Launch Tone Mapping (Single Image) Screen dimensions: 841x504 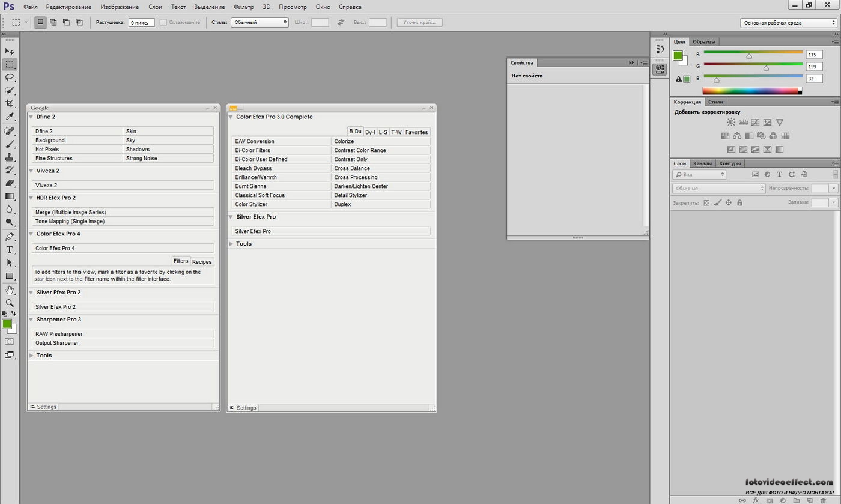point(123,221)
